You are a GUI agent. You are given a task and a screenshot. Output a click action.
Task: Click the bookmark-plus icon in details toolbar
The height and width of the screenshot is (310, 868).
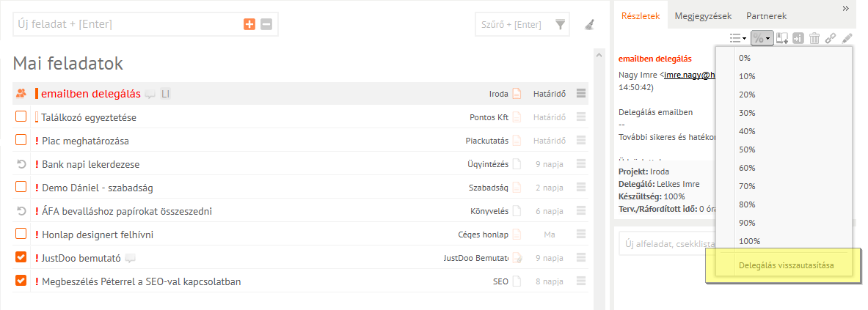click(x=782, y=39)
